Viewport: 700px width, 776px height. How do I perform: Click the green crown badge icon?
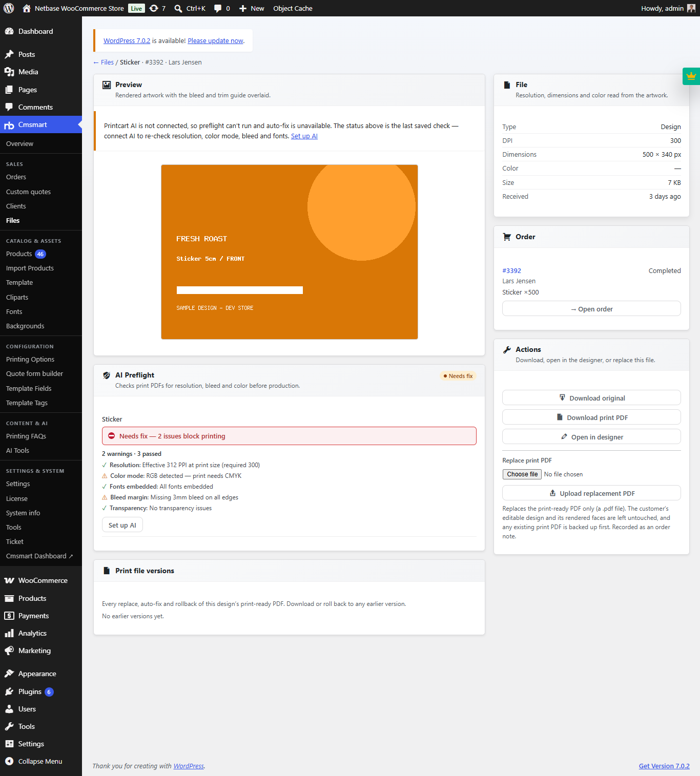click(691, 76)
